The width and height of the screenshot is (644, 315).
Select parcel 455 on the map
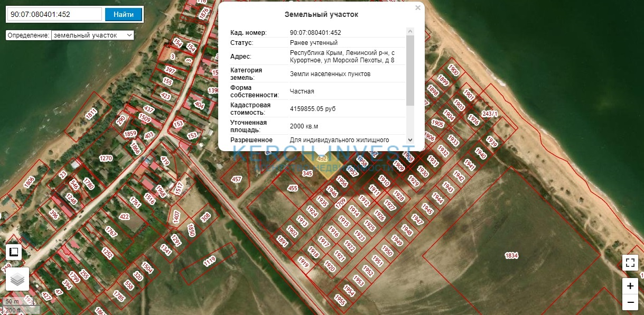[293, 188]
